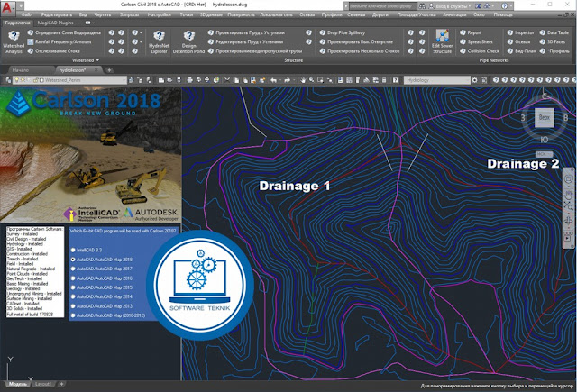Click ViewCube Верх face
The image size is (577, 392).
coord(545,118)
